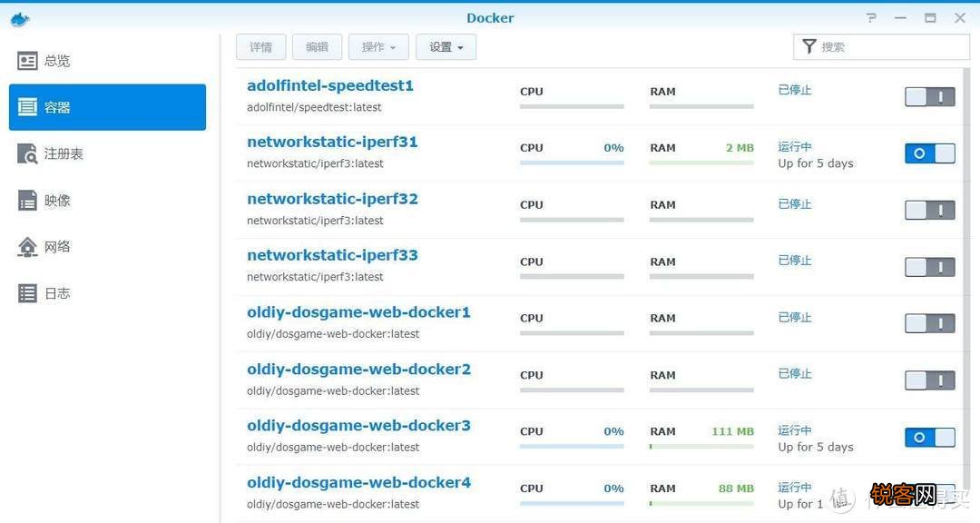Toggle oldiy-dosgame-web-docker2 container power switch
Image resolution: width=980 pixels, height=523 pixels.
(930, 380)
